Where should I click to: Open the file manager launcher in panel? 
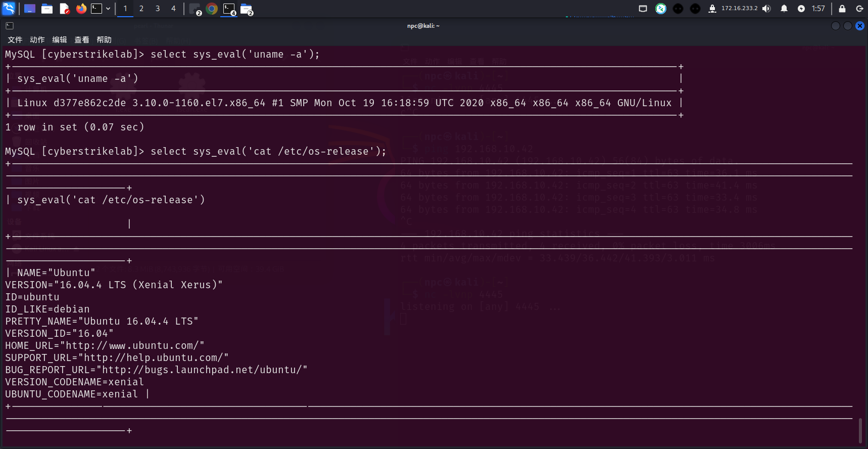[47, 9]
